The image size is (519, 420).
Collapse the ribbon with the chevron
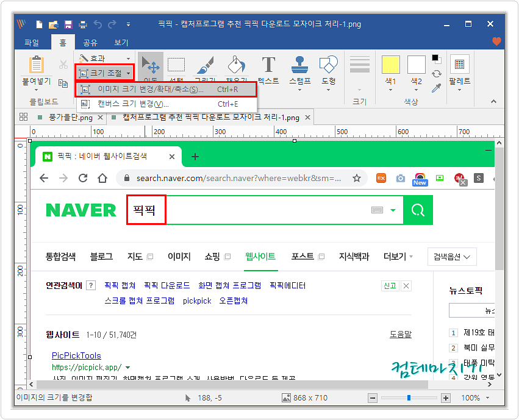click(x=493, y=102)
